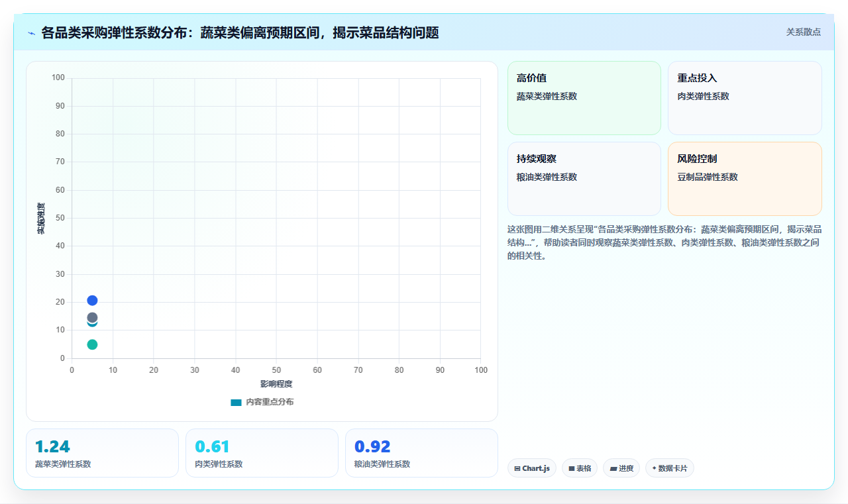Toggle the 内容重点分布 legend item
The width and height of the screenshot is (848, 504).
(262, 402)
